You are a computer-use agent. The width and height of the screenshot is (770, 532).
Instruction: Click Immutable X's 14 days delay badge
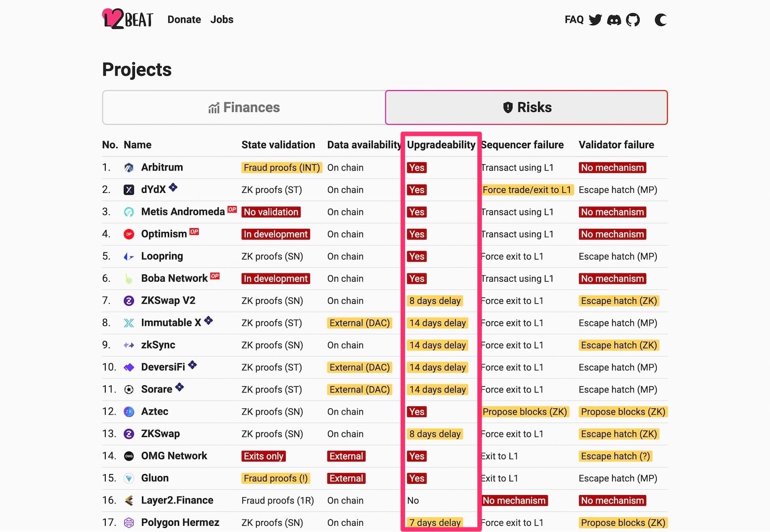pyautogui.click(x=437, y=323)
